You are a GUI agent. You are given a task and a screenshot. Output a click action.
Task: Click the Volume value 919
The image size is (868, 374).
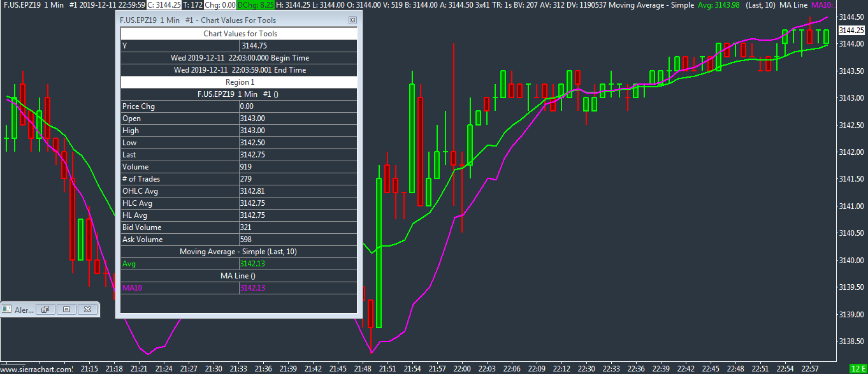(x=298, y=167)
